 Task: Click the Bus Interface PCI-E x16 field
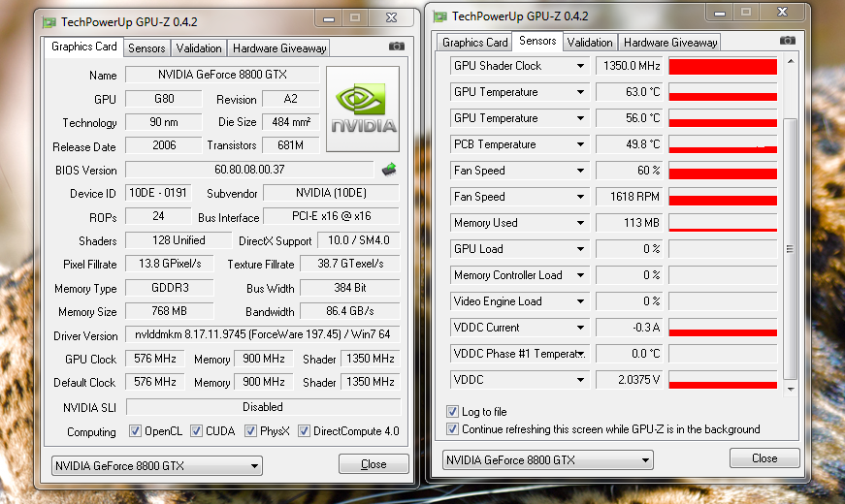tap(332, 216)
